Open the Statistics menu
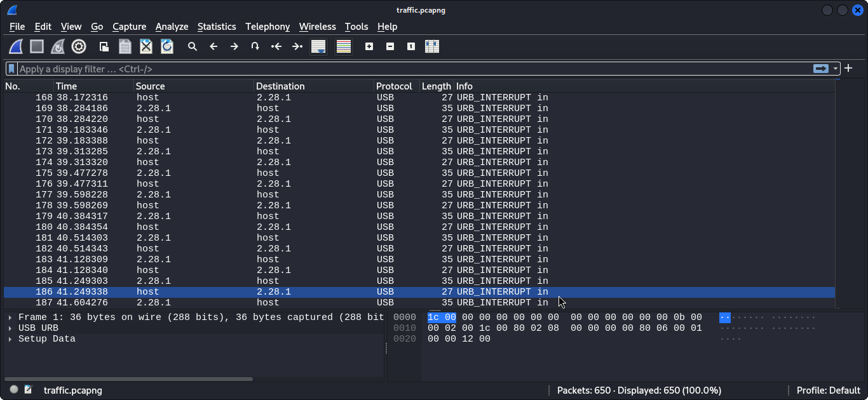The image size is (868, 400). click(217, 27)
